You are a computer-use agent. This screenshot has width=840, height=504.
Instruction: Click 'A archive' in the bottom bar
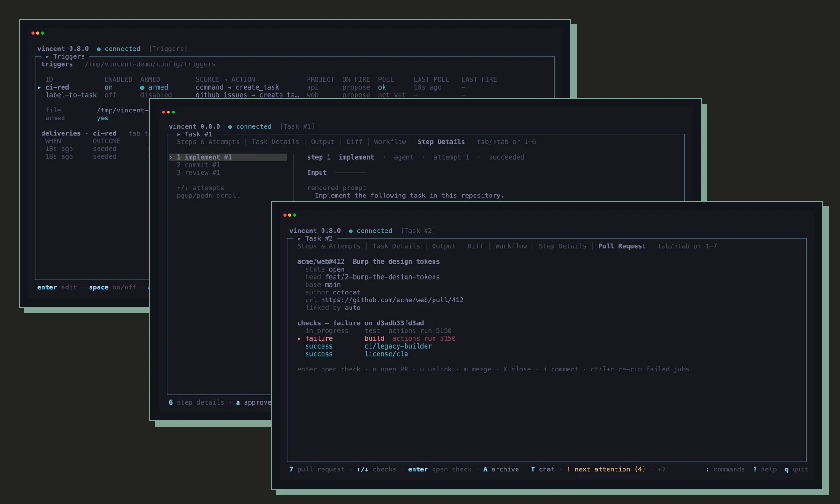pyautogui.click(x=501, y=469)
